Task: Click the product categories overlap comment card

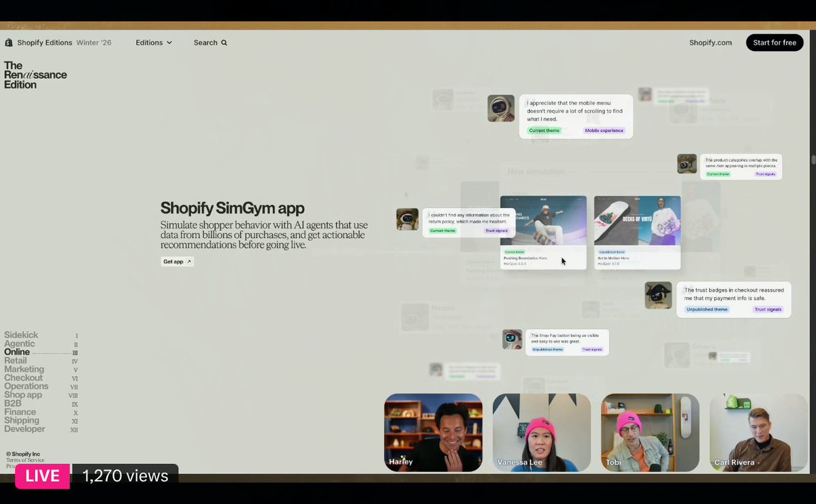Action: coord(740,167)
